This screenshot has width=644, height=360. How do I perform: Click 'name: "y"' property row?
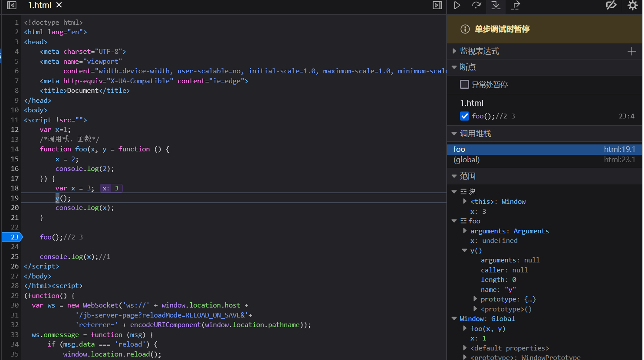tap(498, 290)
